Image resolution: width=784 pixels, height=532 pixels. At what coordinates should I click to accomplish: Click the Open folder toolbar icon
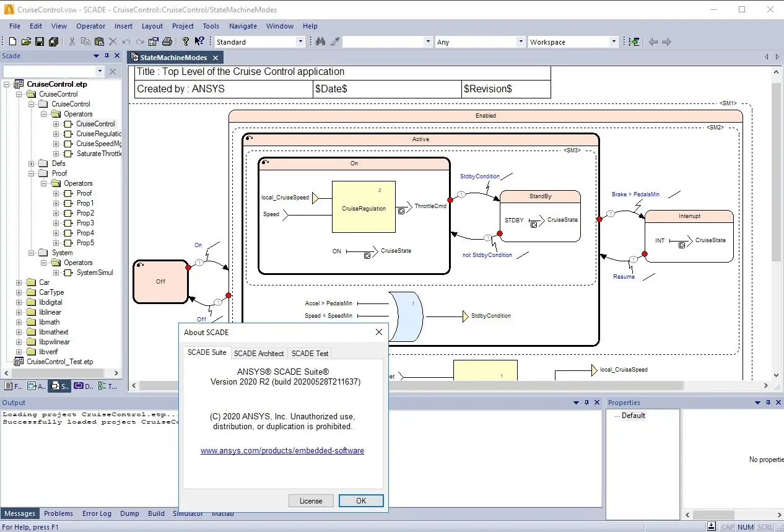26,41
